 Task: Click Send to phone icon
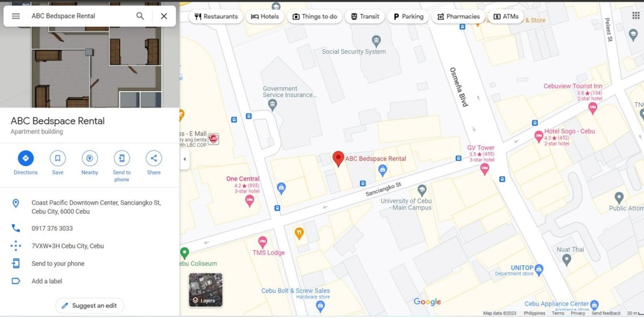pos(121,158)
